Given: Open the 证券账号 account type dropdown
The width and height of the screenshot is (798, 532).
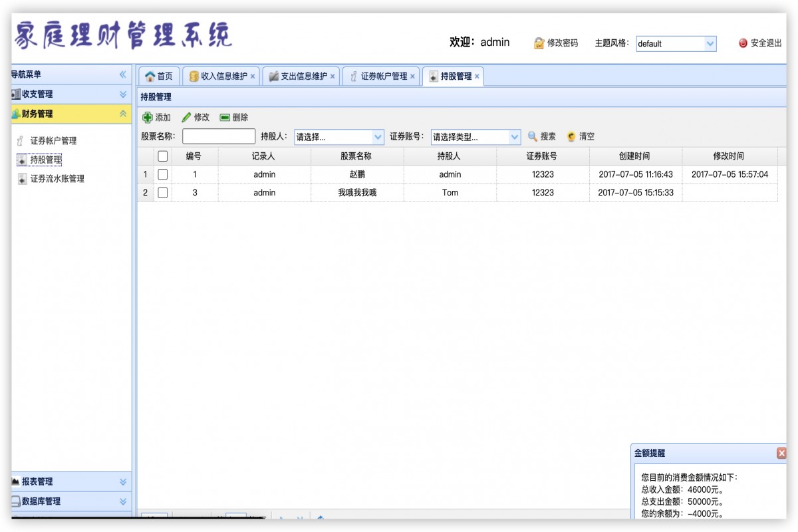Looking at the screenshot, I should pos(515,136).
